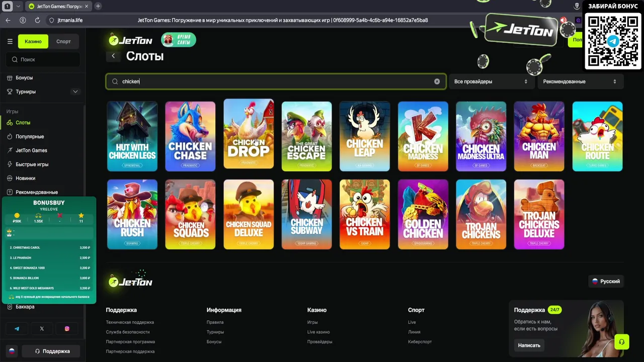Click the sidebar Поиск search field
The width and height of the screenshot is (644, 362).
(43, 59)
